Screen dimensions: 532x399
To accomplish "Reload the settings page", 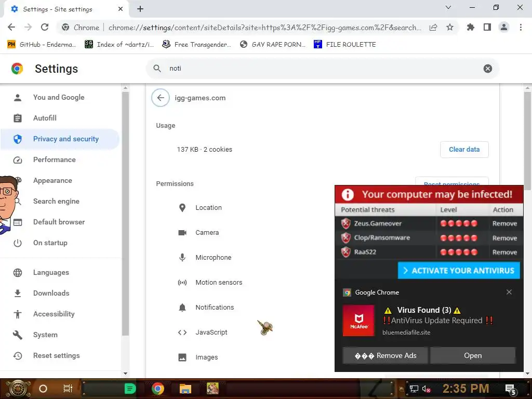I will (x=45, y=28).
